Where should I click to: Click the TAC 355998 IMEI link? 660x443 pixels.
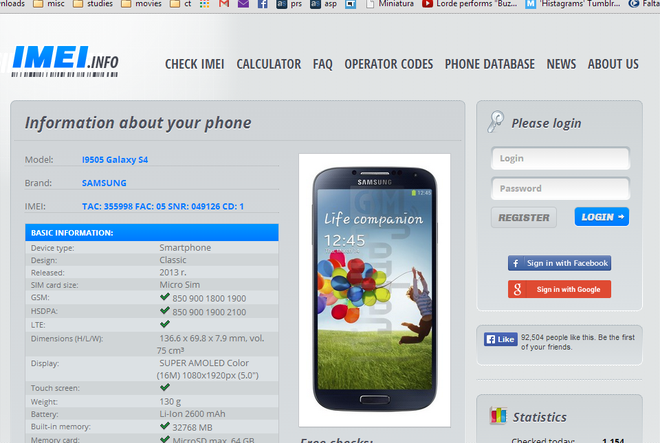163,206
